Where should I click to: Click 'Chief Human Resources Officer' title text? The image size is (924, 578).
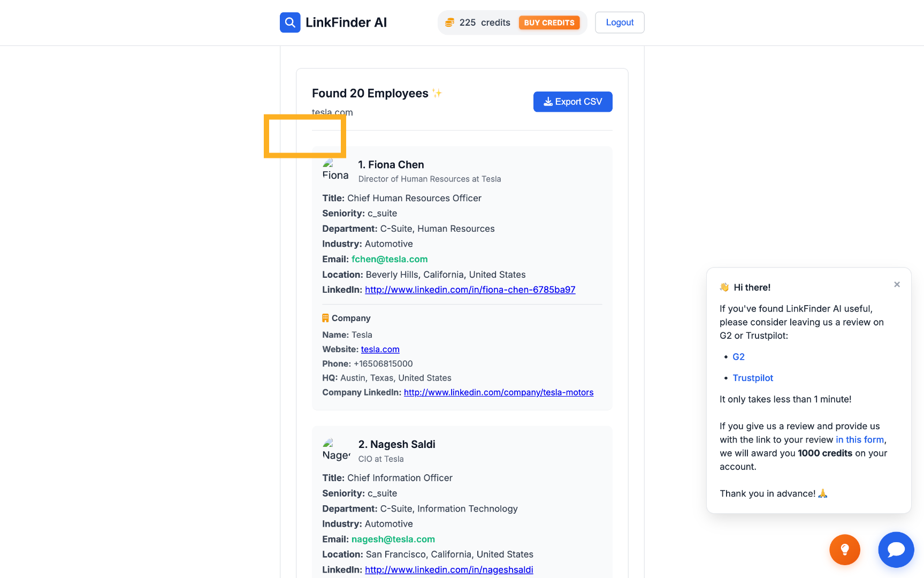pyautogui.click(x=414, y=198)
